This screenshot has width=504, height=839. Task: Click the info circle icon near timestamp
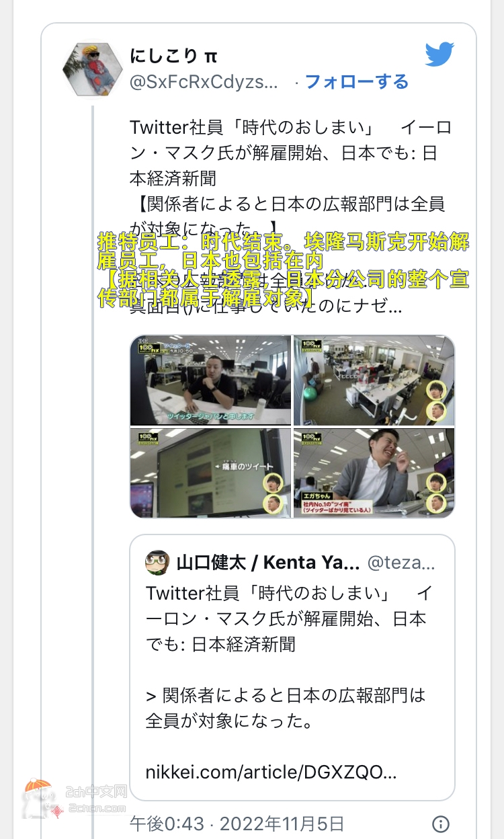(x=440, y=824)
